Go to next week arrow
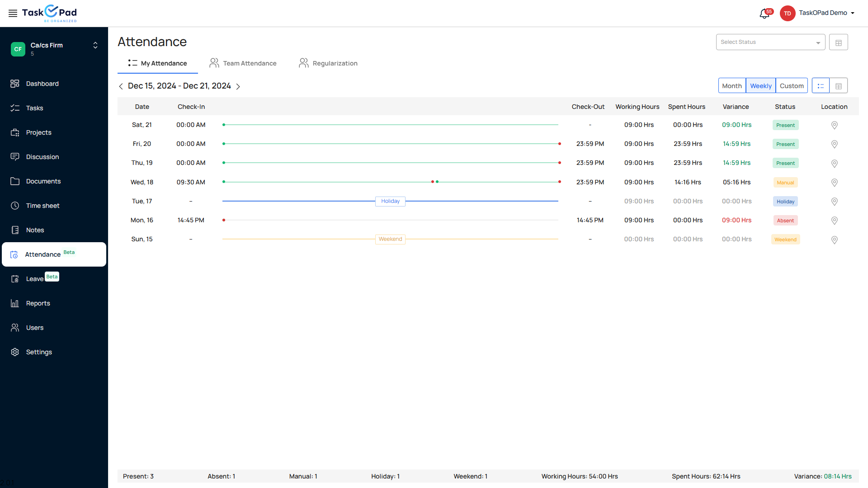 (238, 86)
